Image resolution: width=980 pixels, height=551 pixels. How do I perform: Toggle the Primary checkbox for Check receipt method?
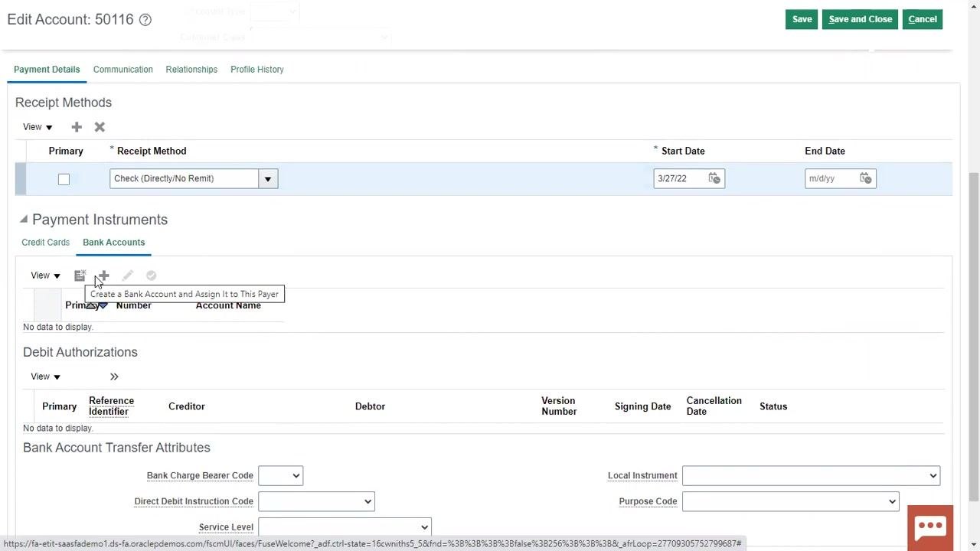click(x=64, y=179)
